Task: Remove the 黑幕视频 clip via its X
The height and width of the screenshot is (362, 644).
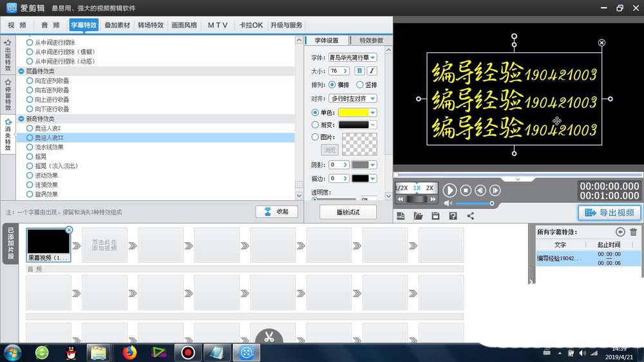Action: tap(69, 230)
